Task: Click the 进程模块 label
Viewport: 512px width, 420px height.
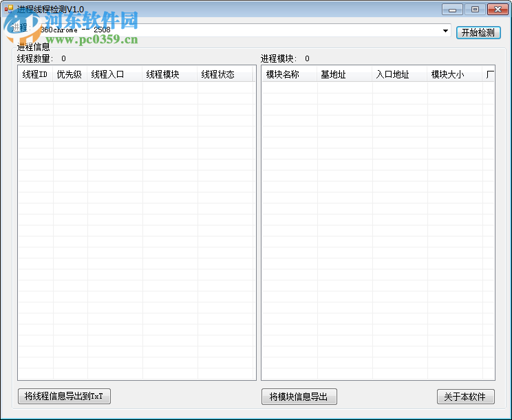Action: click(x=279, y=58)
